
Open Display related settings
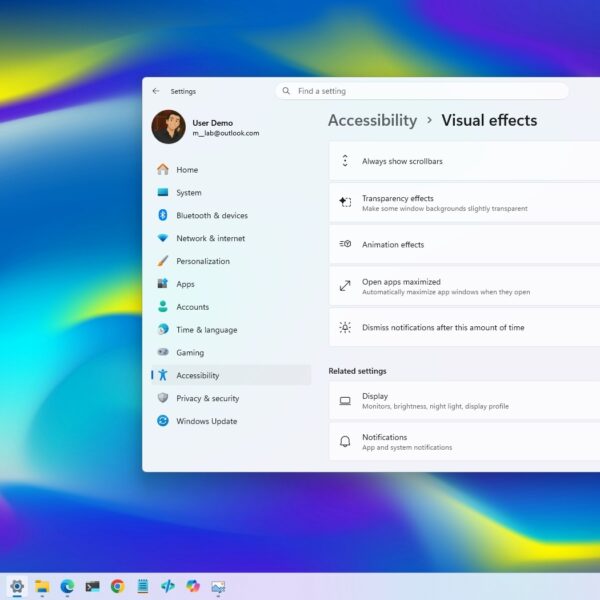pos(465,401)
